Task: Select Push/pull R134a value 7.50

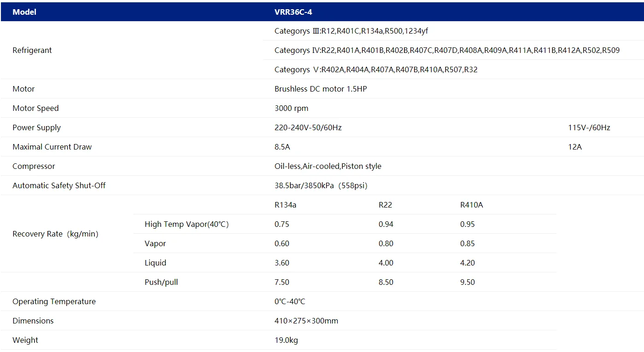Action: [x=282, y=282]
